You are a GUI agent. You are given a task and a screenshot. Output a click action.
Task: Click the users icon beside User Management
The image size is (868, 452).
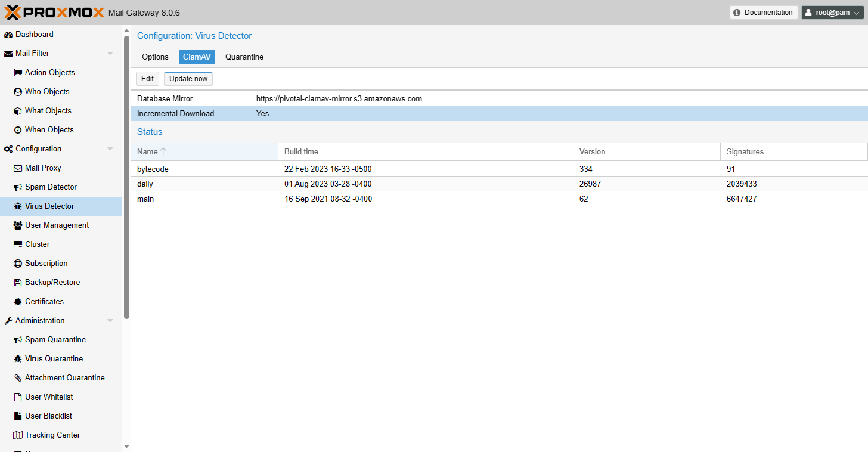[x=18, y=225]
